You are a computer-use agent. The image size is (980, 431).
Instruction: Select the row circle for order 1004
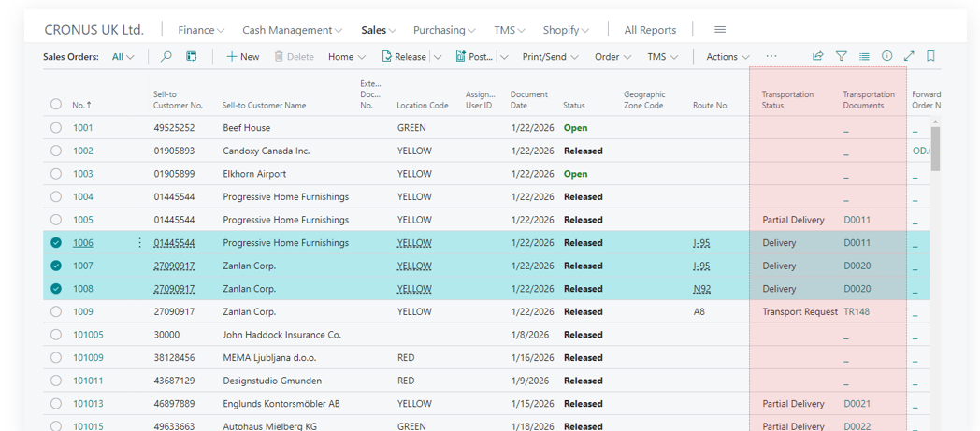click(x=56, y=197)
